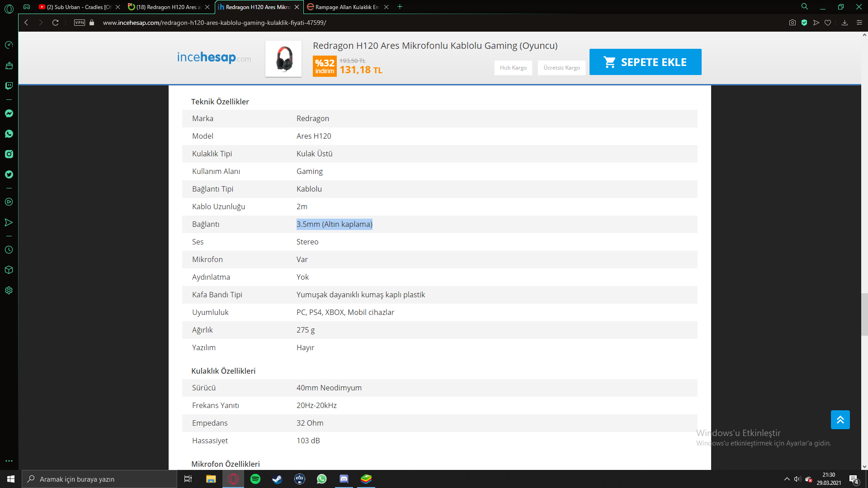This screenshot has height=488, width=868.
Task: Open the Twitter sidebar panel
Action: pyautogui.click(x=9, y=174)
